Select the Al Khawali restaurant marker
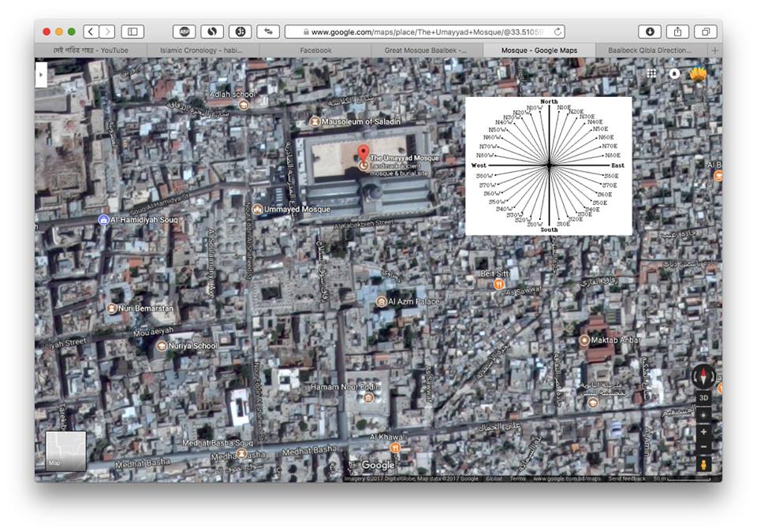The width and height of the screenshot is (757, 532). coord(395,448)
